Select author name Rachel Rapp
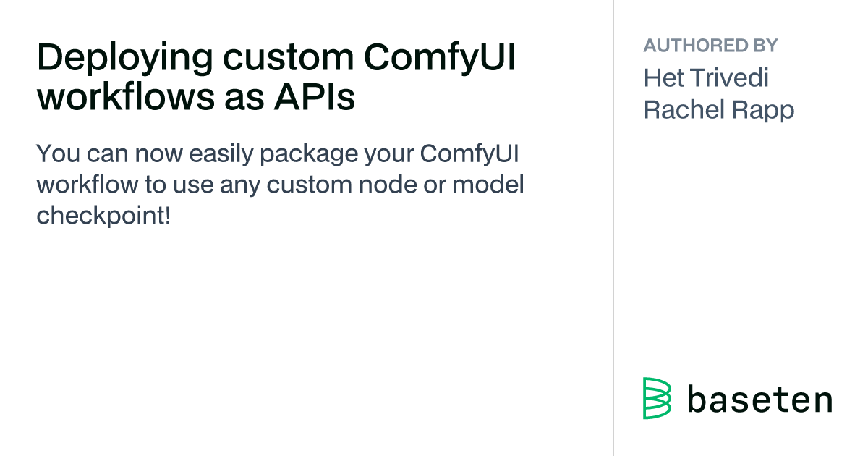Image resolution: width=868 pixels, height=456 pixels. point(719,110)
